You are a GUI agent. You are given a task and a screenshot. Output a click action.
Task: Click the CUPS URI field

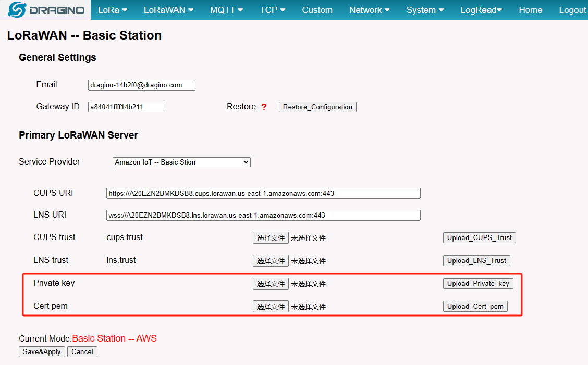click(263, 193)
